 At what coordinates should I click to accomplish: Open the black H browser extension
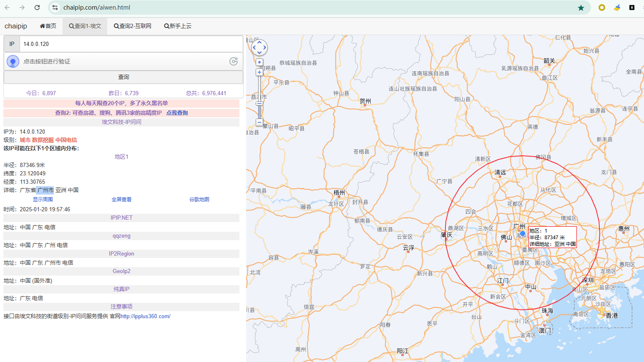click(x=632, y=8)
